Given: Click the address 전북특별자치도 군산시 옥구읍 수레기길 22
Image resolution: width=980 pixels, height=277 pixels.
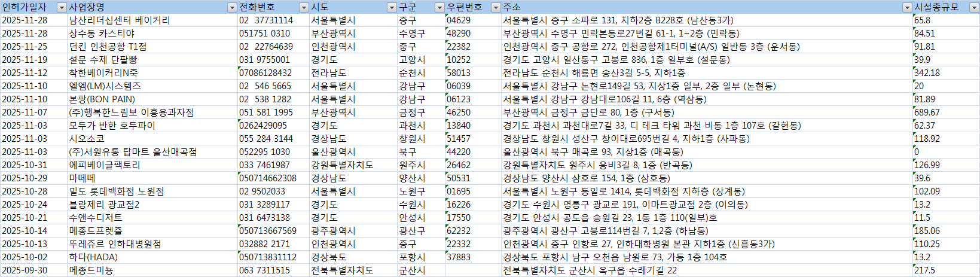Looking at the screenshot, I should point(707,270).
